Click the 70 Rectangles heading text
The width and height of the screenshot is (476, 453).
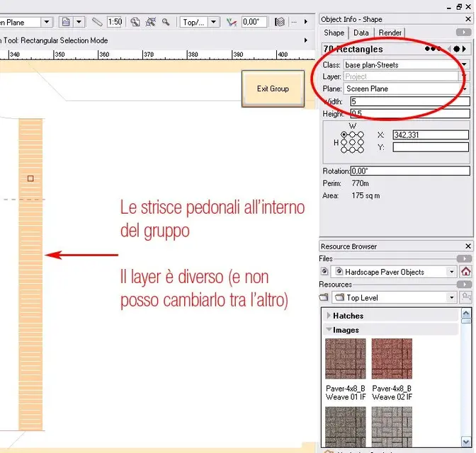[353, 49]
